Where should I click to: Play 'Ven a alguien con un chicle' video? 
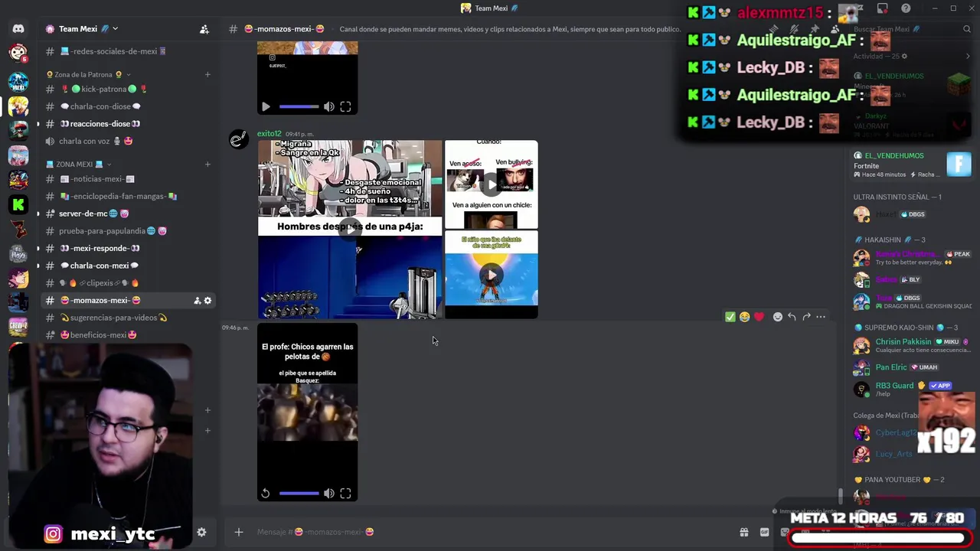pyautogui.click(x=492, y=184)
